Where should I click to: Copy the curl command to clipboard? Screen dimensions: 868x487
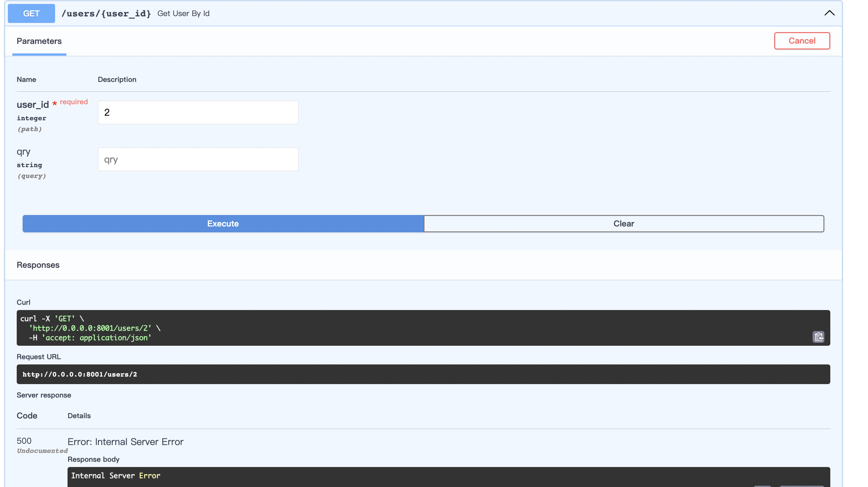point(818,337)
